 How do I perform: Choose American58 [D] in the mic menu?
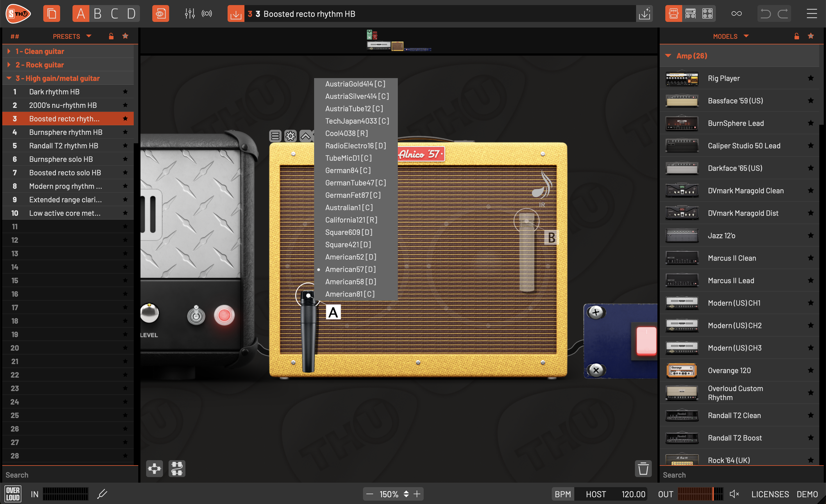click(350, 281)
